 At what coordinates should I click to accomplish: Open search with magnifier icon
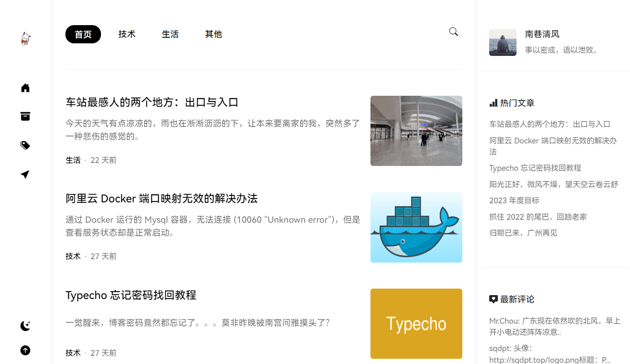pyautogui.click(x=454, y=32)
